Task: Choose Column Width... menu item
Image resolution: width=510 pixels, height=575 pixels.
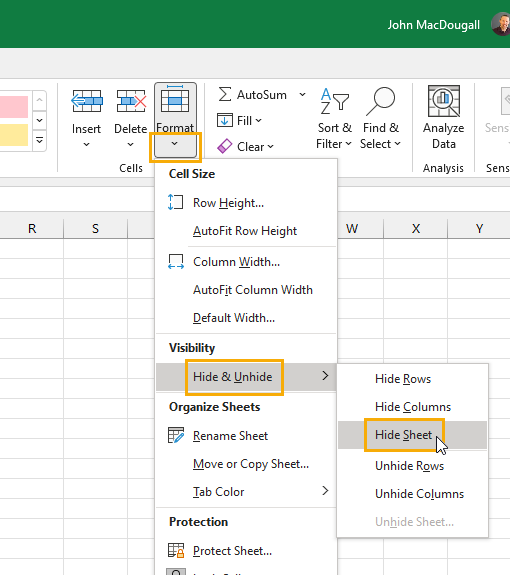Action: [x=246, y=262]
